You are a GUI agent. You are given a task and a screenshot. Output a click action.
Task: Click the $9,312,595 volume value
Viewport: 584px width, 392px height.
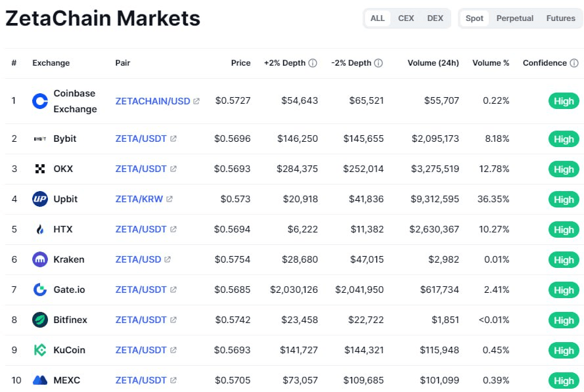(435, 199)
